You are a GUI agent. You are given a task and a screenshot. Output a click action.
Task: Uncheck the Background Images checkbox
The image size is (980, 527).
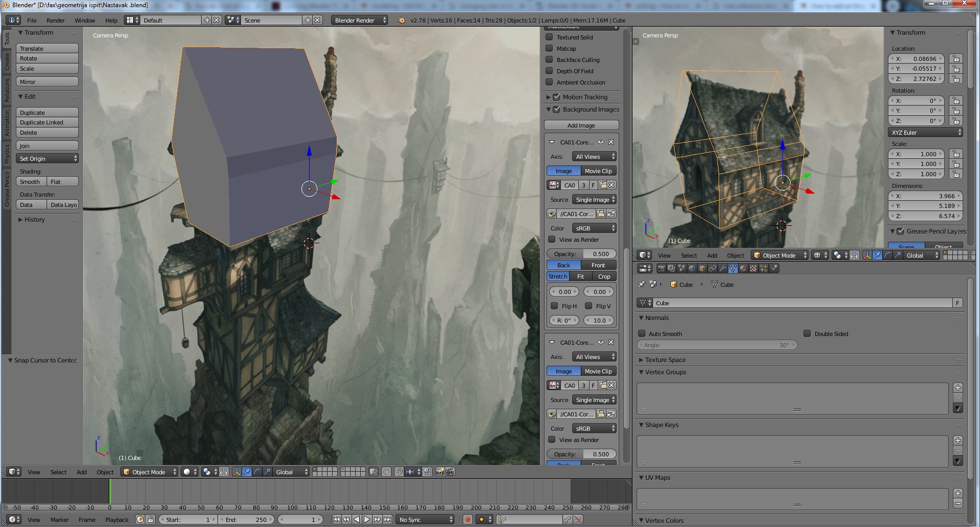pyautogui.click(x=557, y=109)
